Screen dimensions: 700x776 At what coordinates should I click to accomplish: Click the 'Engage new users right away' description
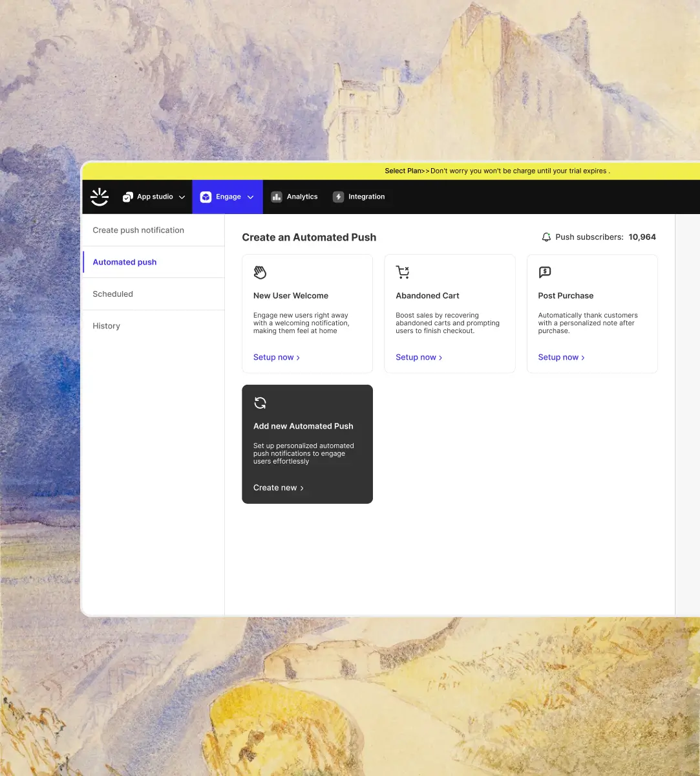click(301, 323)
